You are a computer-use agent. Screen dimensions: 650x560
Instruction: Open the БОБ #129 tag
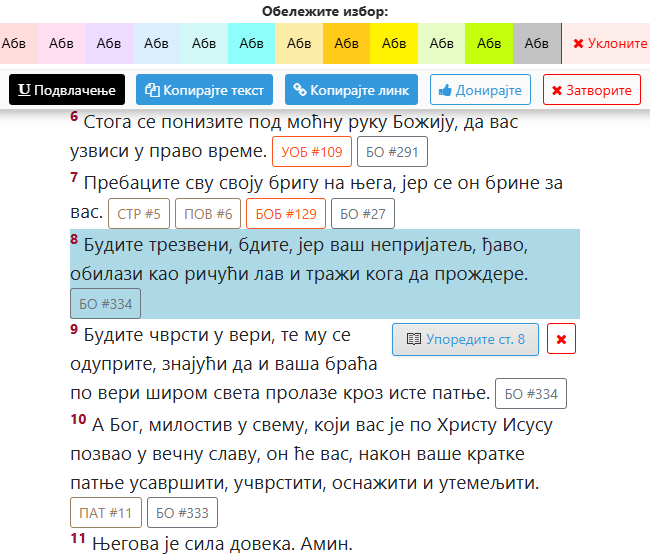tap(286, 213)
